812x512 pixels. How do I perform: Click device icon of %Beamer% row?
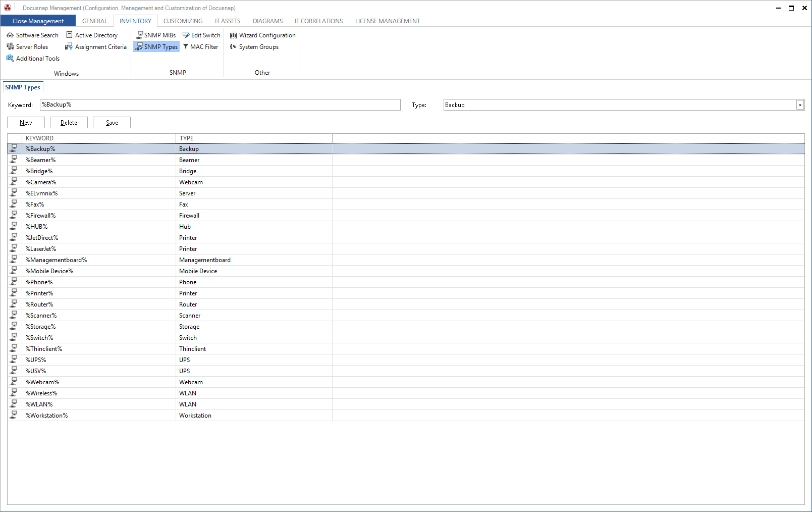(x=14, y=160)
